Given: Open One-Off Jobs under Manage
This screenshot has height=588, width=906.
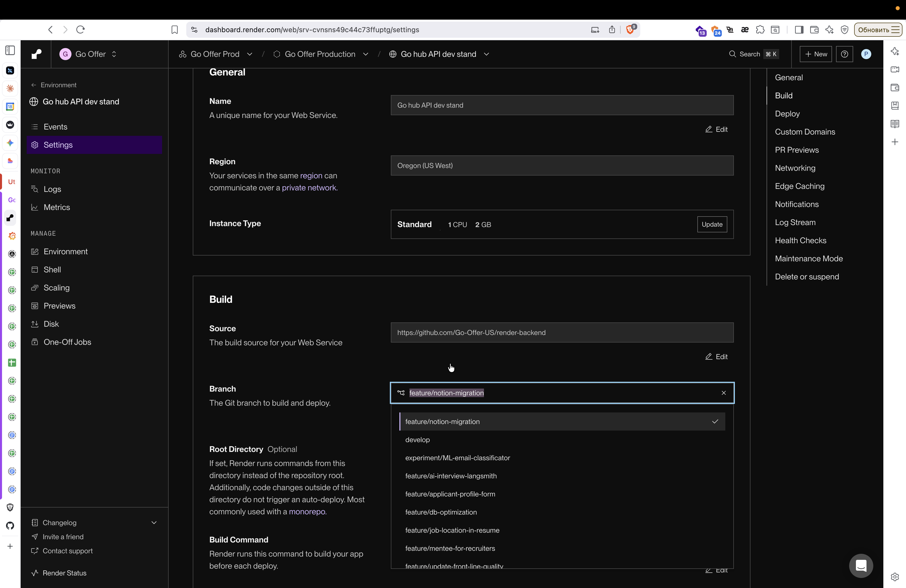Looking at the screenshot, I should pos(94,342).
